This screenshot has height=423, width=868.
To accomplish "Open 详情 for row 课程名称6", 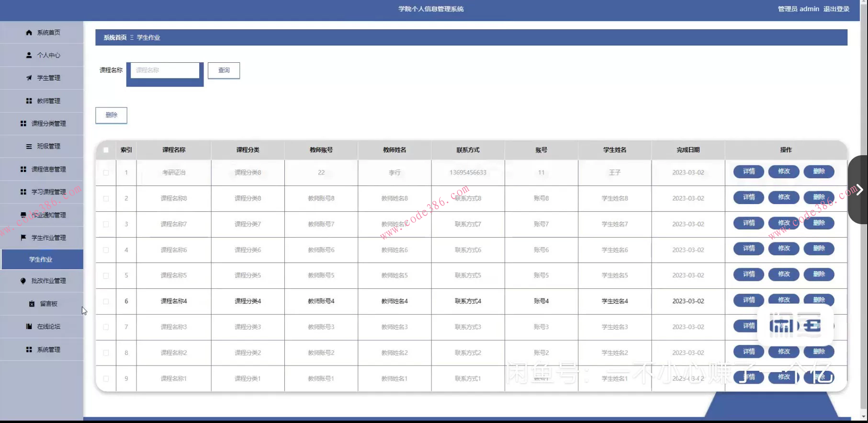I will (x=749, y=249).
